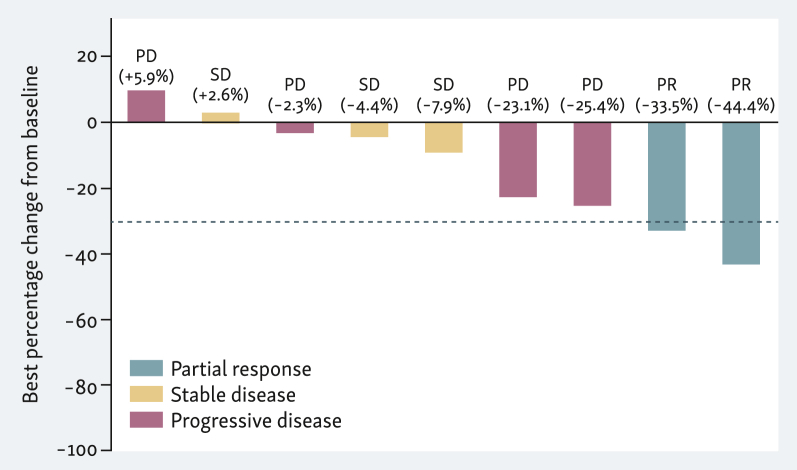
Task: Click the "Progressive disease" legend text
Action: [256, 420]
